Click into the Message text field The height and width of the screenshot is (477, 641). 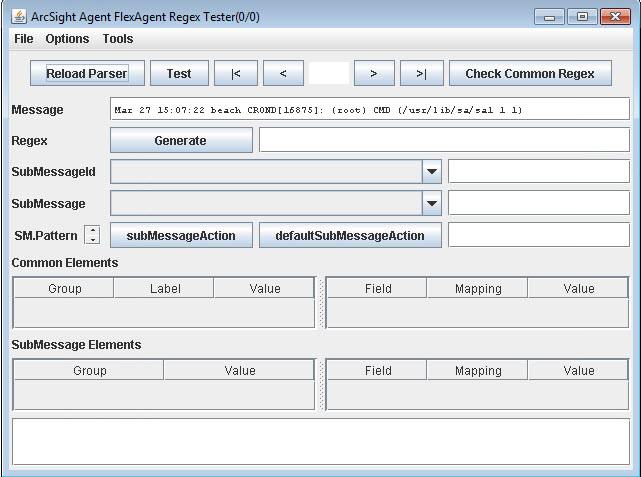point(369,109)
